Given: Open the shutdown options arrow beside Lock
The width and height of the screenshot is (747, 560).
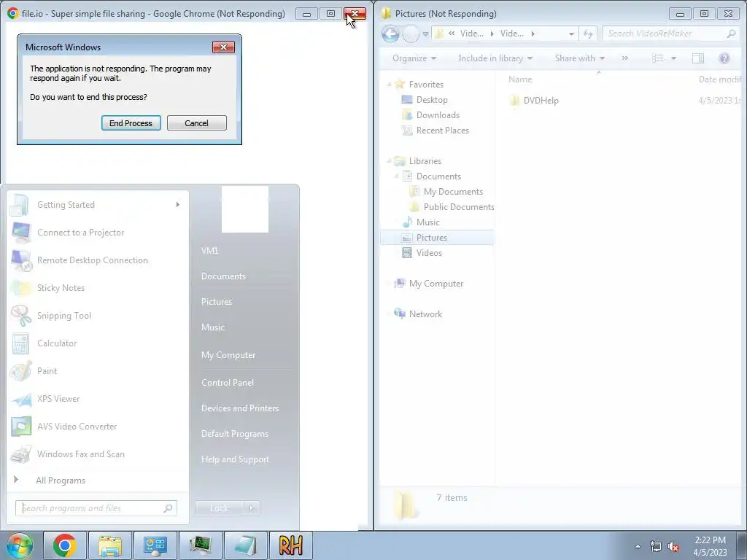Looking at the screenshot, I should click(252, 508).
